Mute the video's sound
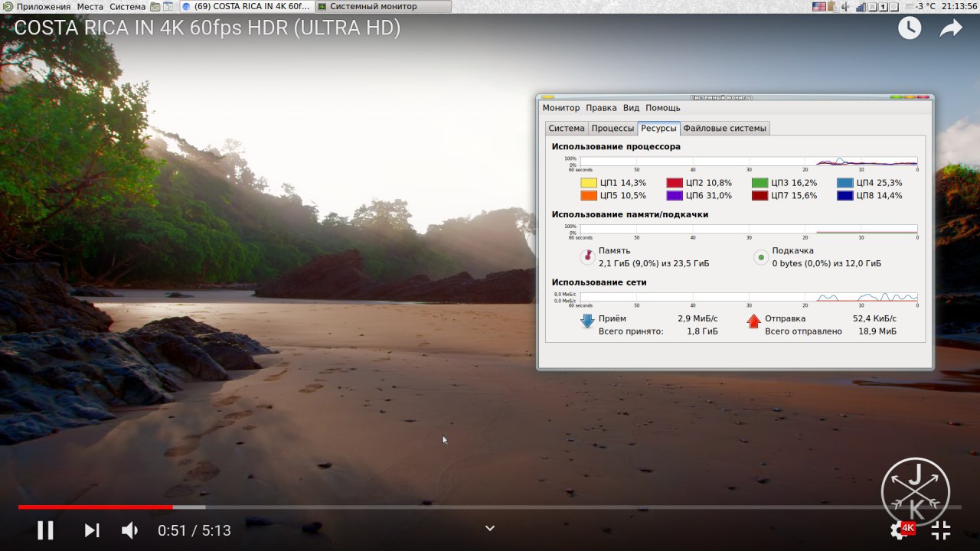Screen dimensions: 980x551 point(130,530)
